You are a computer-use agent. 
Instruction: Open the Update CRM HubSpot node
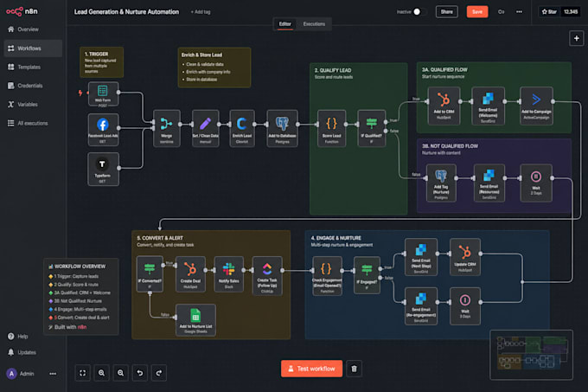tap(465, 257)
